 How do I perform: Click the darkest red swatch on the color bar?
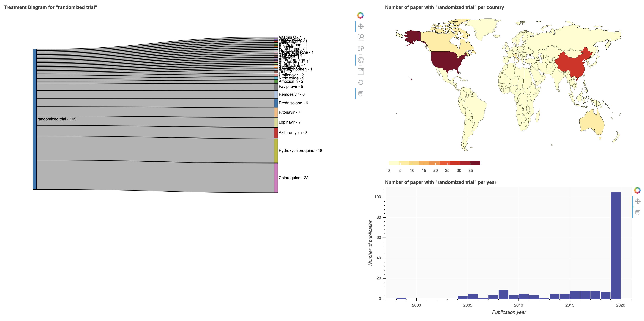pos(475,163)
